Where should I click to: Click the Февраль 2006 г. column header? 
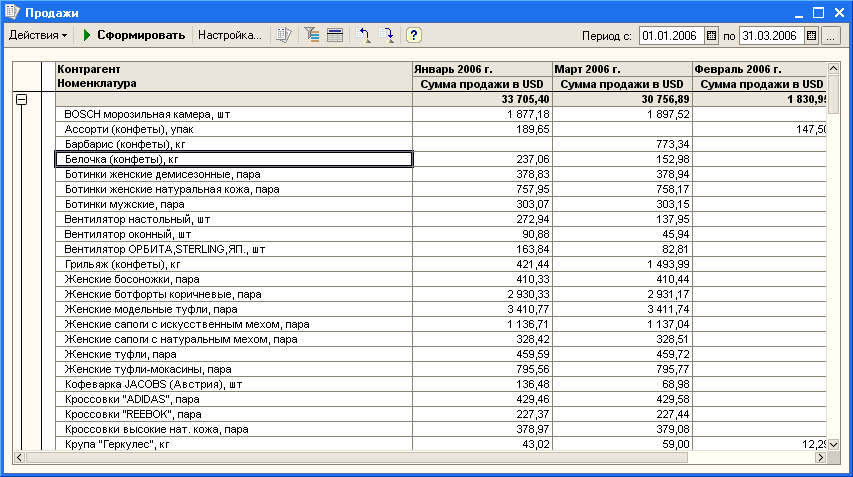(759, 70)
